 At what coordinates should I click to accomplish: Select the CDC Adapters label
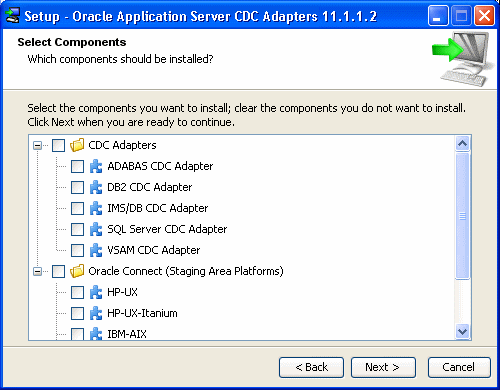click(122, 145)
